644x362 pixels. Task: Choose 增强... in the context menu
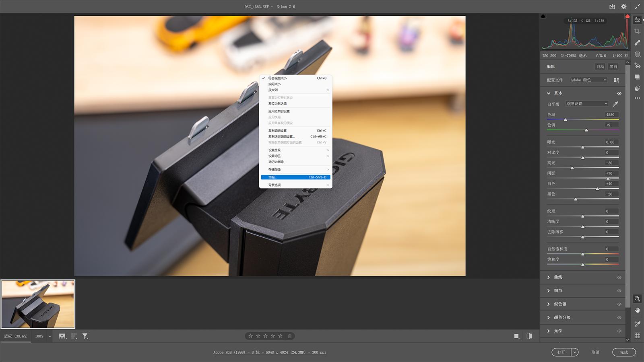[295, 177]
